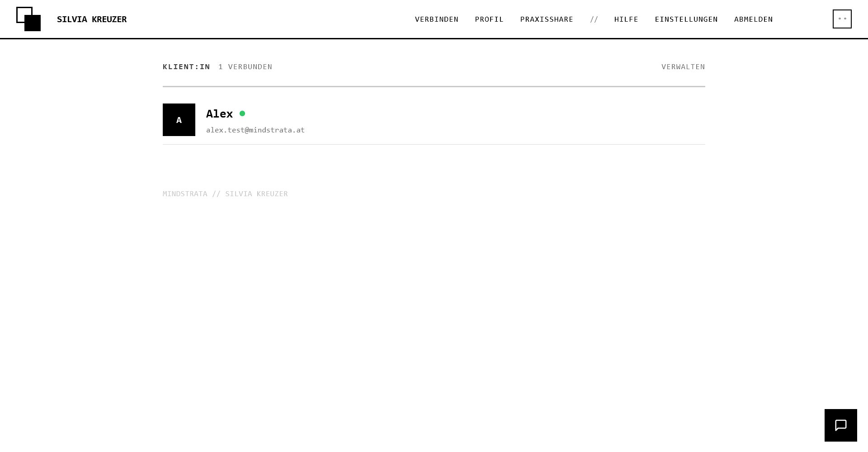Click the '1 Verbunden' count label
868x452 pixels.
(245, 67)
